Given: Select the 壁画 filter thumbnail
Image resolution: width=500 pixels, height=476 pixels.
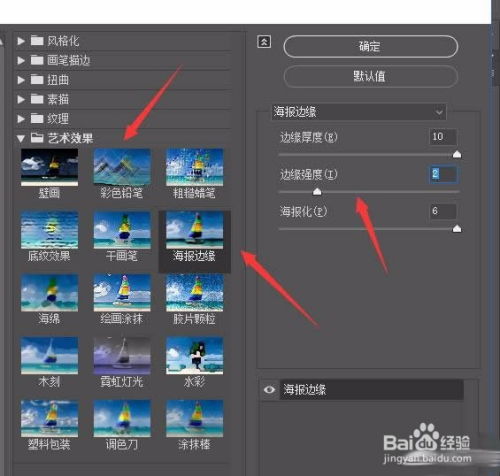Looking at the screenshot, I should point(49,167).
